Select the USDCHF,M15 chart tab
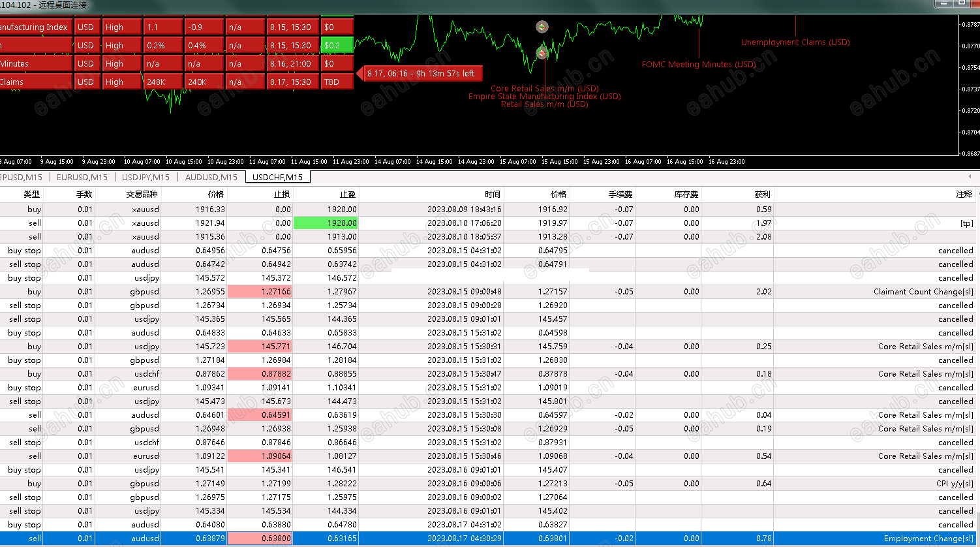 click(277, 177)
